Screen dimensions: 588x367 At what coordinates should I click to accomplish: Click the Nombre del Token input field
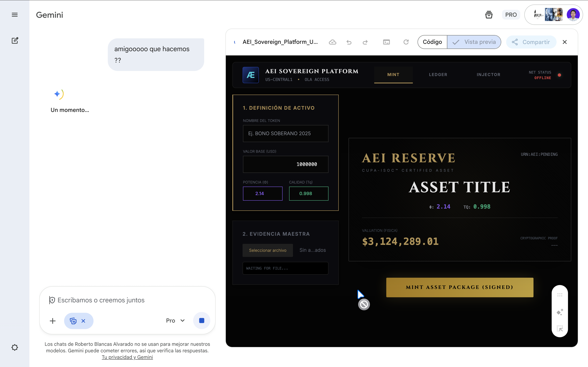point(285,134)
